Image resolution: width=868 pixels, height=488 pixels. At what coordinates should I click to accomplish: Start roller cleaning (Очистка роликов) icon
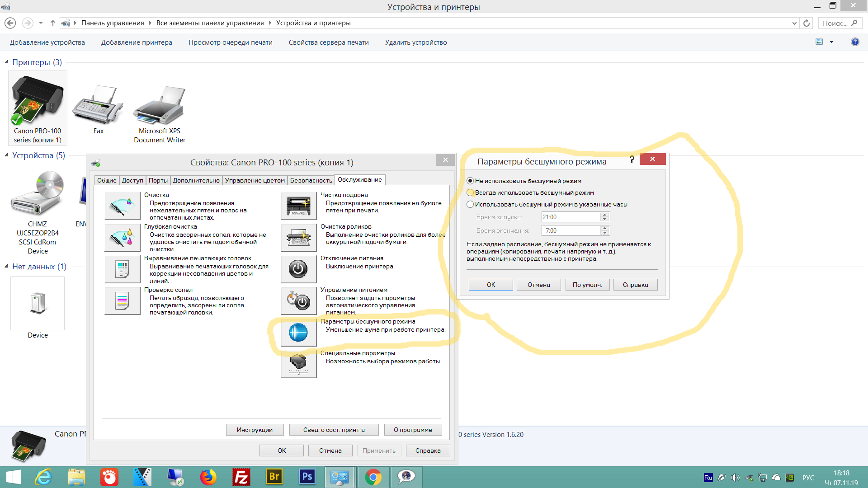299,238
